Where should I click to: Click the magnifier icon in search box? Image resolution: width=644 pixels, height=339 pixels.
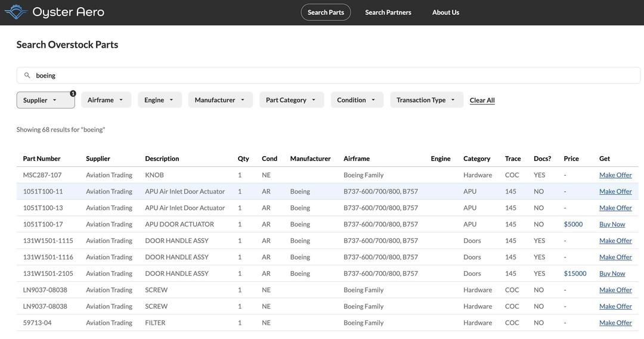[x=27, y=76]
